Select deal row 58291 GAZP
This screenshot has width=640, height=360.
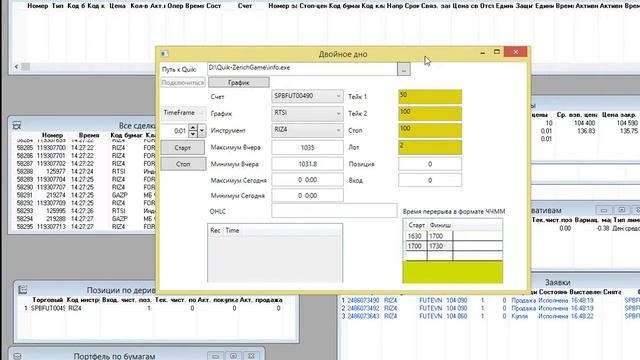click(x=85, y=196)
